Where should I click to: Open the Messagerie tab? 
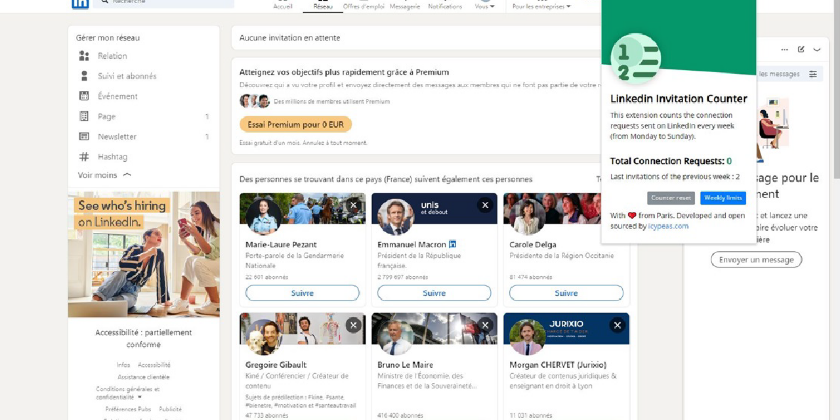(x=404, y=5)
